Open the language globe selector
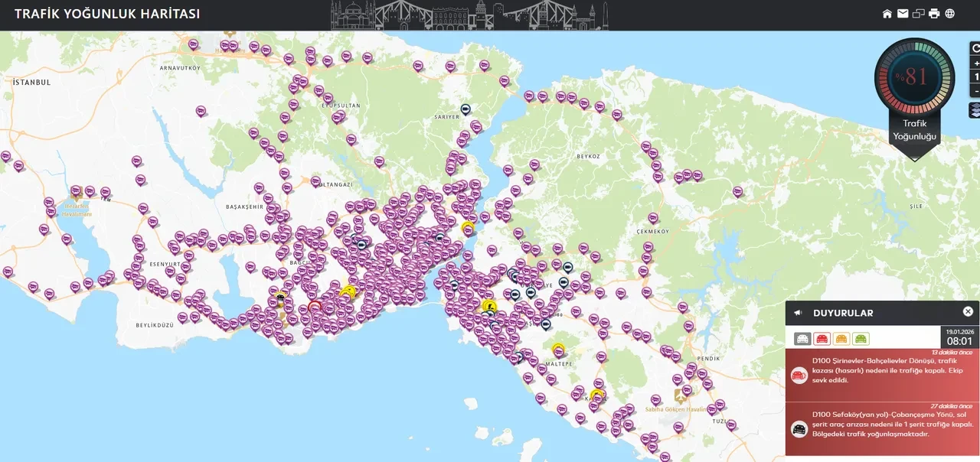This screenshot has height=462, width=980. click(x=949, y=13)
